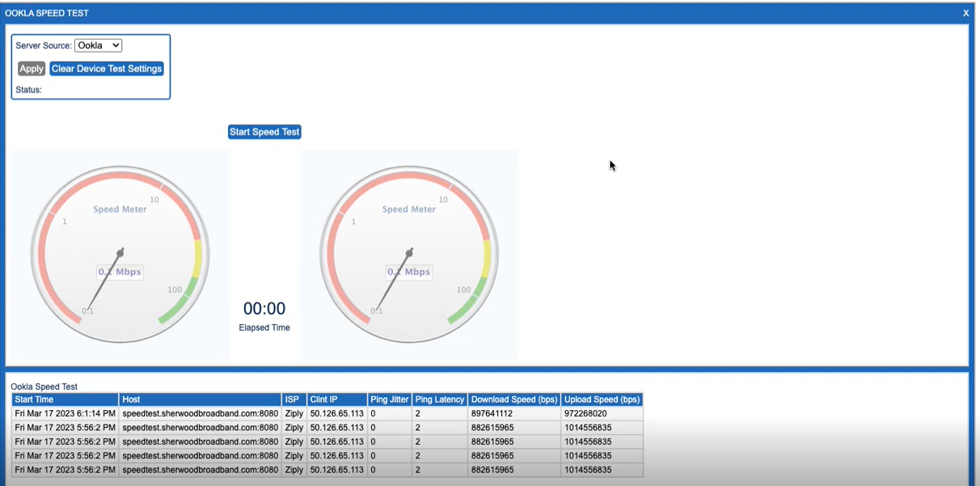The height and width of the screenshot is (486, 980).
Task: Close the Ookla Speed Test window
Action: pos(965,13)
